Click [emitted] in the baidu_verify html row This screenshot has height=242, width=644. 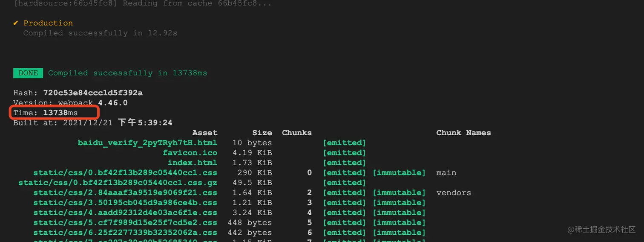click(344, 143)
